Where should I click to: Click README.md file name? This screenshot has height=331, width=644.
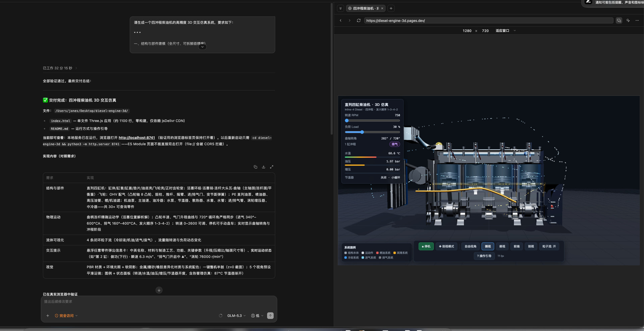(59, 129)
